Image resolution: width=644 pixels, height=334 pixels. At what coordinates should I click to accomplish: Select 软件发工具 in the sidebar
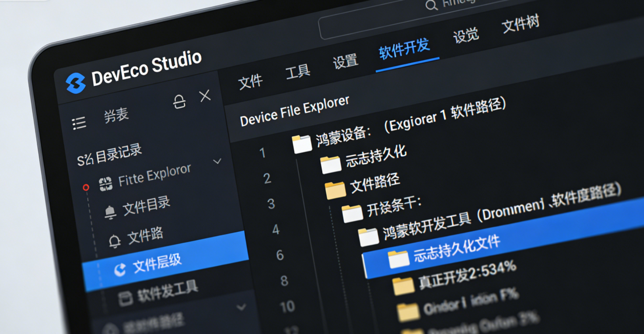point(168,291)
